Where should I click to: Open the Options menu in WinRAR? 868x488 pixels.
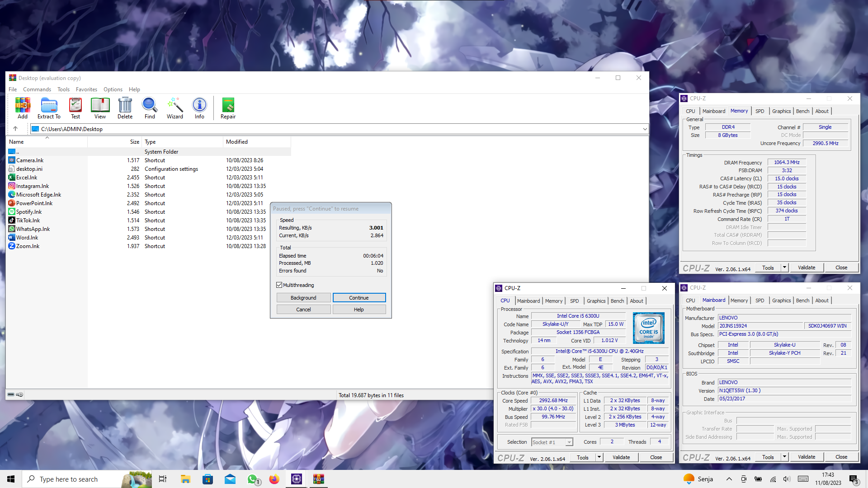pos(113,89)
